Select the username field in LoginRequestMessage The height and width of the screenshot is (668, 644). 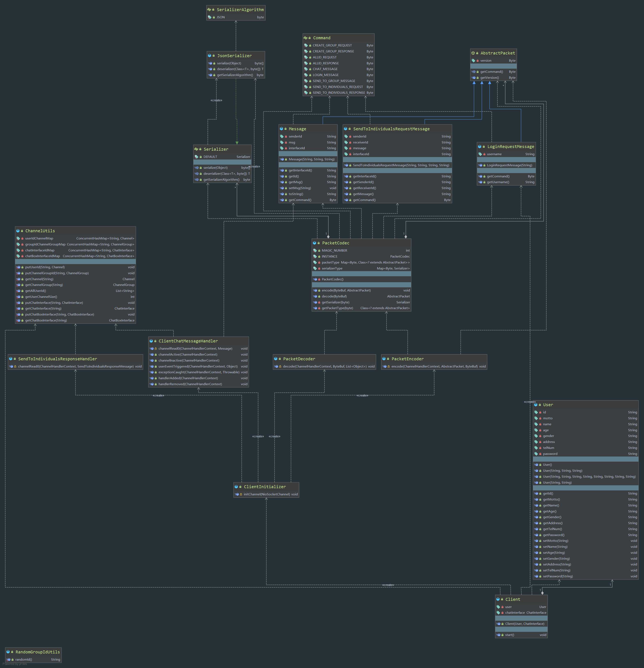tap(506, 154)
